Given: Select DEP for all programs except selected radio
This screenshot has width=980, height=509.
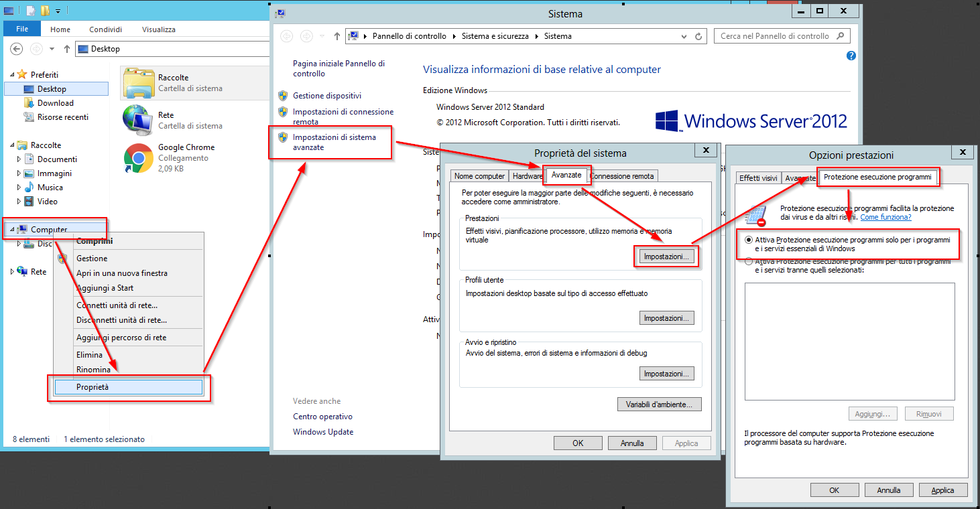Looking at the screenshot, I should click(x=747, y=261).
